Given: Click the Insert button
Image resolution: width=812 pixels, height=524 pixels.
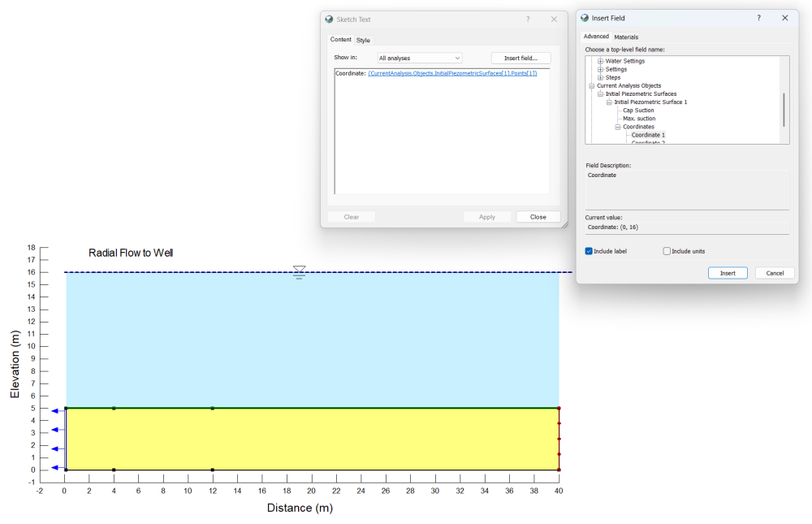Looking at the screenshot, I should (728, 273).
